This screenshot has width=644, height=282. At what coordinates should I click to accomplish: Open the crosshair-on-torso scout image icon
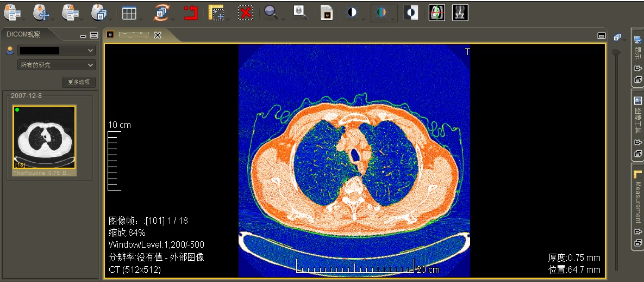(x=436, y=13)
